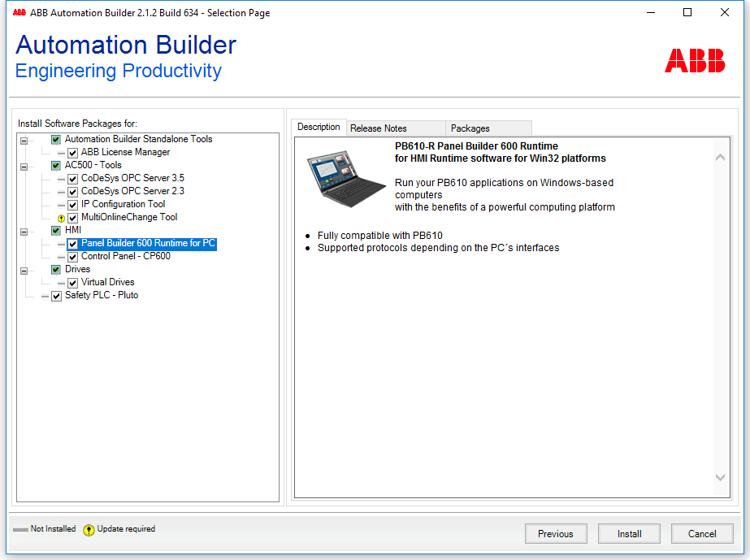Viewport: 750px width, 560px height.
Task: Select ABB License Manager item
Action: pyautogui.click(x=125, y=152)
